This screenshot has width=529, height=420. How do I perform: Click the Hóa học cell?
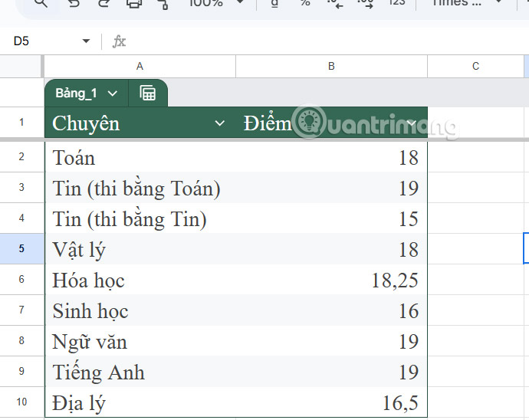click(140, 280)
